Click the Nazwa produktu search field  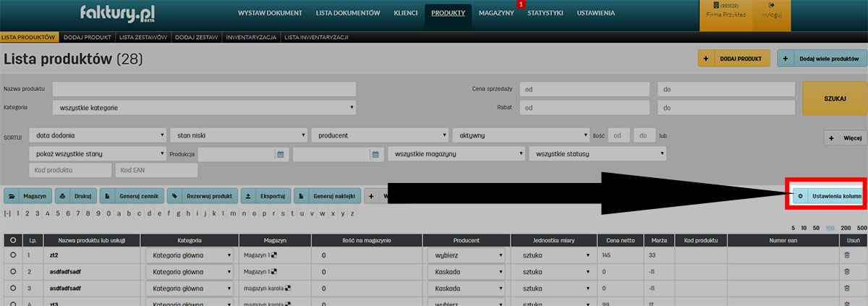tap(204, 89)
